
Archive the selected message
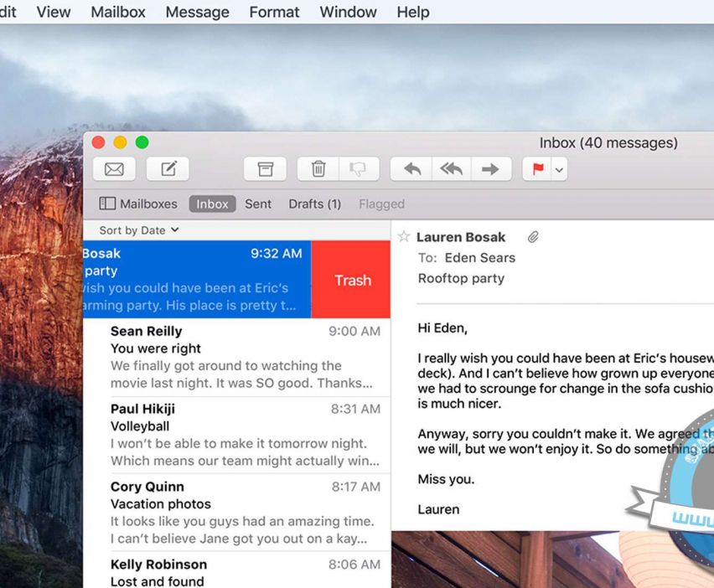[265, 169]
